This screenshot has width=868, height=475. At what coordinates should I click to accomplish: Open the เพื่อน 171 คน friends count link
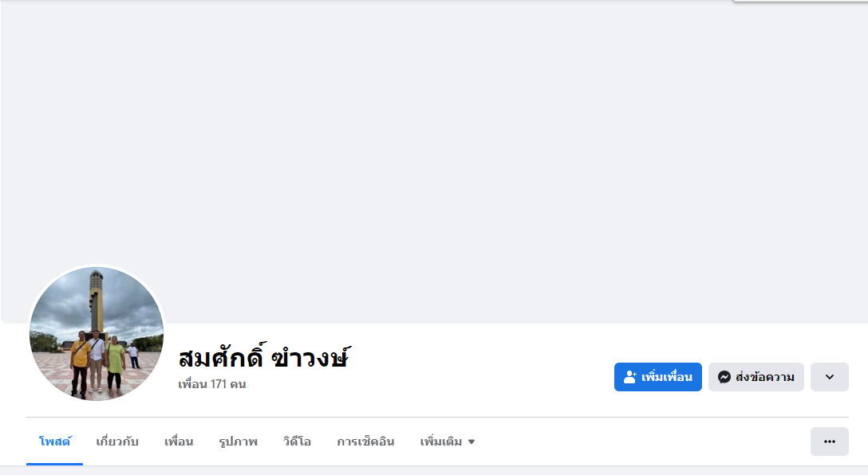click(x=211, y=384)
